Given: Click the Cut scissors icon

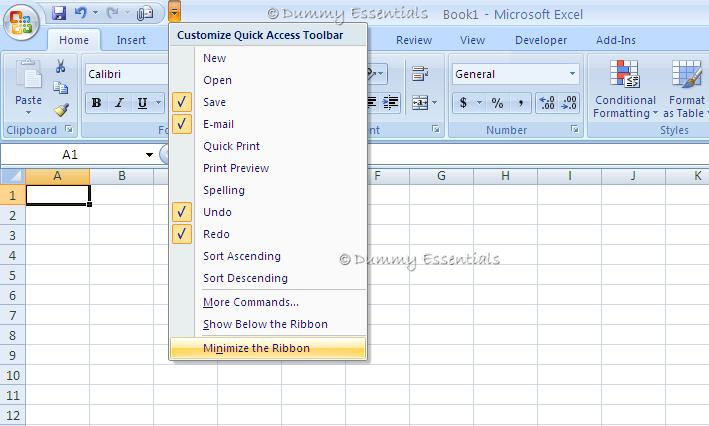Looking at the screenshot, I should [x=60, y=66].
